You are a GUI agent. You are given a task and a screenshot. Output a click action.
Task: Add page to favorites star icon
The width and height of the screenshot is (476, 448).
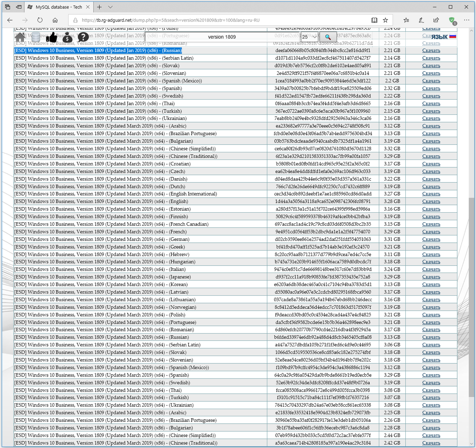coord(385,20)
